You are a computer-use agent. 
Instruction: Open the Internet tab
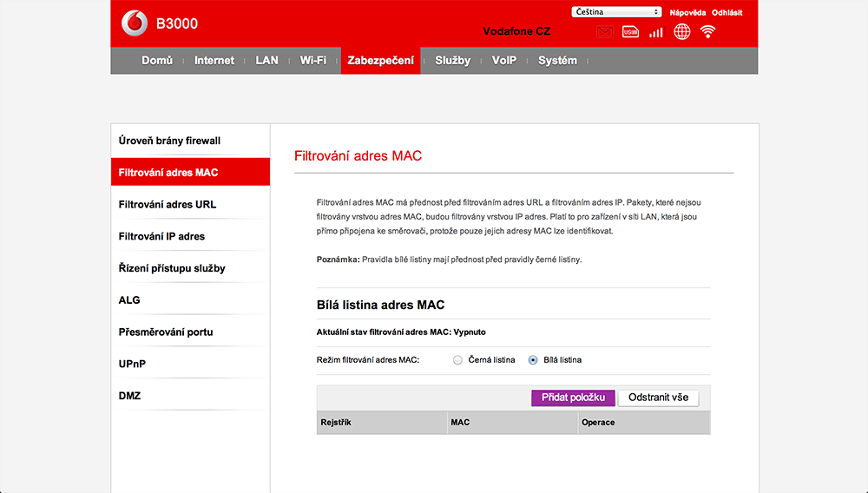click(214, 60)
